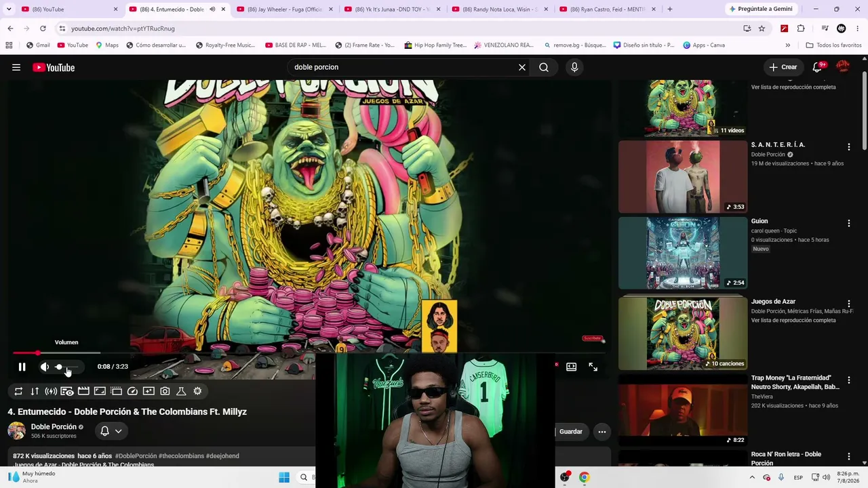Toggle the volume boost icon with lightning bolt
The width and height of the screenshot is (868, 488).
click(x=51, y=391)
